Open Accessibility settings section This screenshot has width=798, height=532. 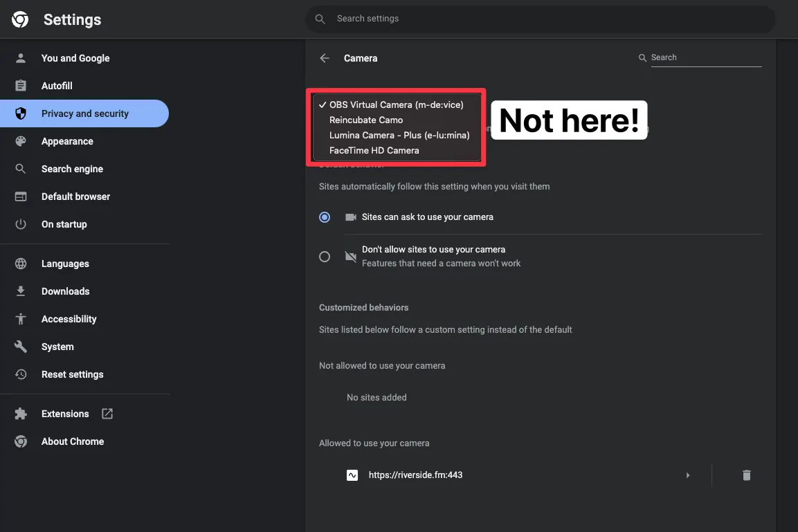pyautogui.click(x=84, y=319)
